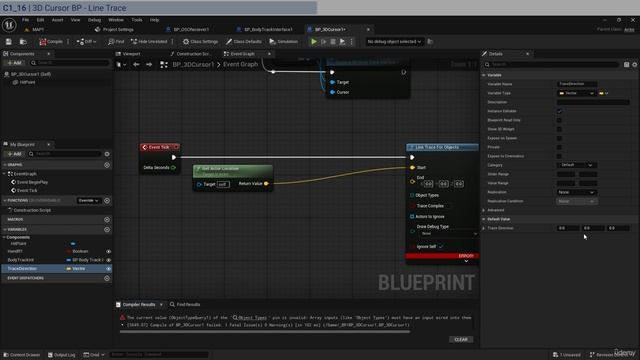Screen dimensions: 640x360
Task: Enable the Expose on Spawn checkbox
Action: 559,138
